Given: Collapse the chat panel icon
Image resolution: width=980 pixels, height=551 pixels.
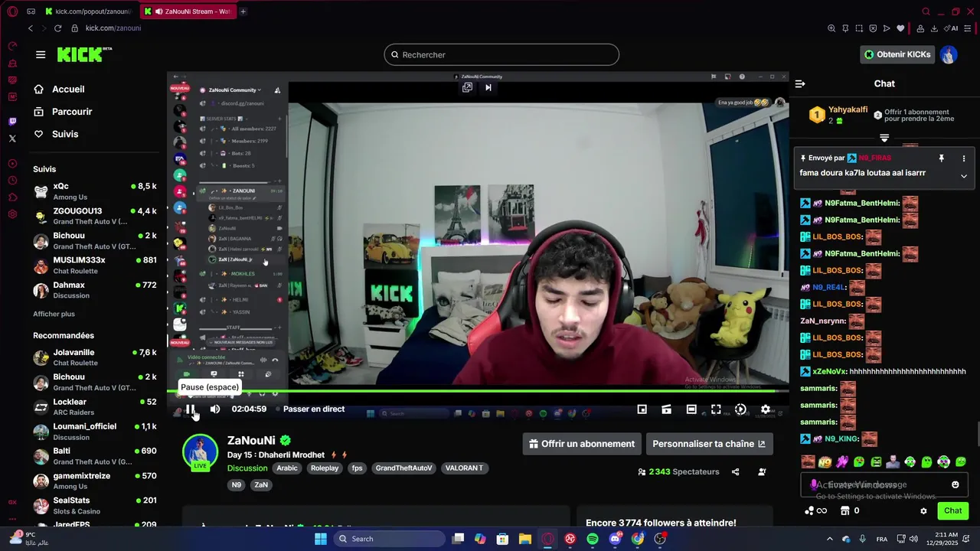Looking at the screenshot, I should (x=800, y=84).
